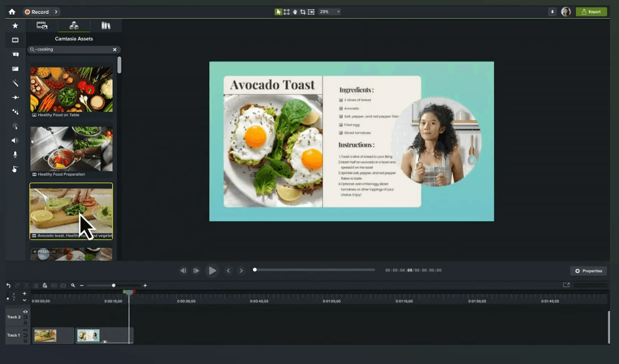Capture a frame with camera icon
The width and height of the screenshot is (619, 364).
(x=63, y=285)
